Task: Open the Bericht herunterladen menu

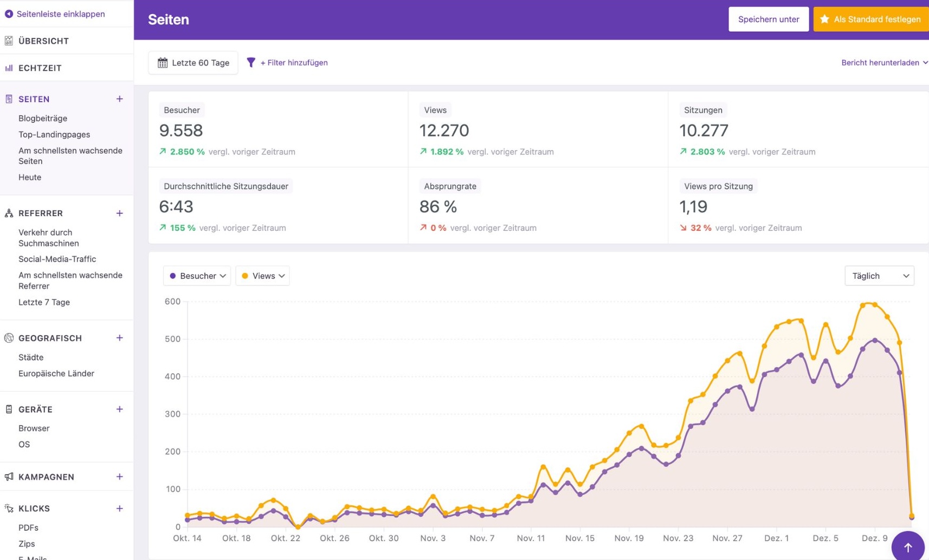Action: point(883,63)
